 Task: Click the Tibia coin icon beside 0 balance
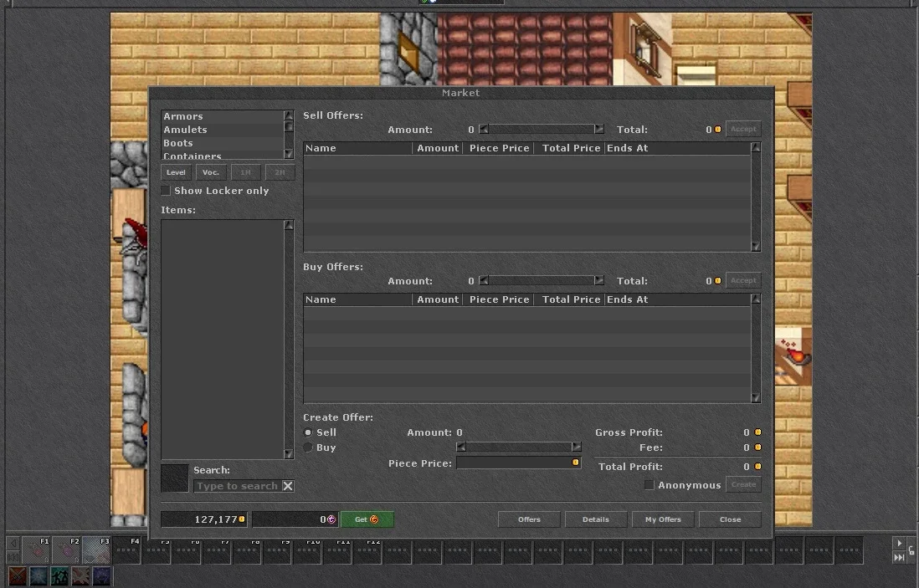331,519
